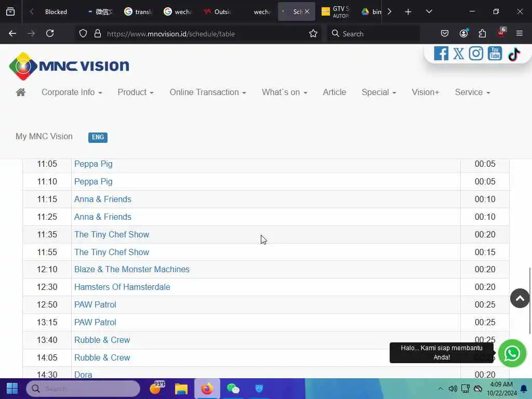Click the Firefox Search box
Image resolution: width=532 pixels, height=399 pixels.
click(x=373, y=34)
